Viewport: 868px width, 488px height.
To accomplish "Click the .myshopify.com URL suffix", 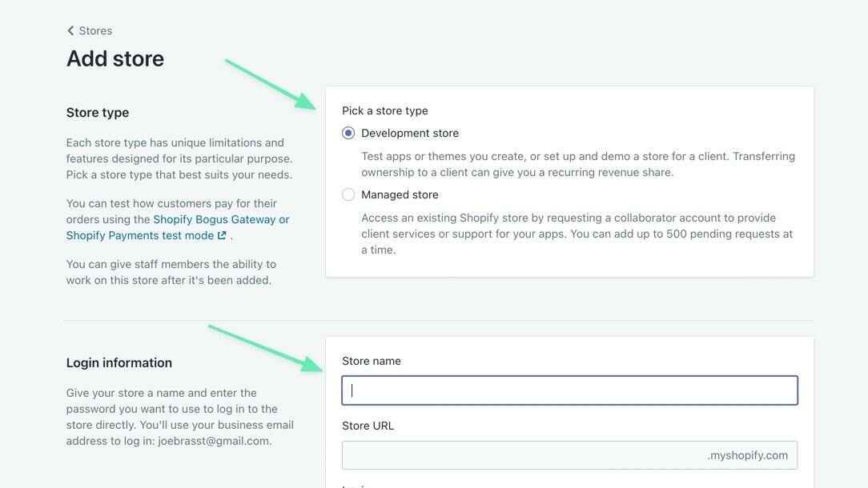I will coord(747,455).
